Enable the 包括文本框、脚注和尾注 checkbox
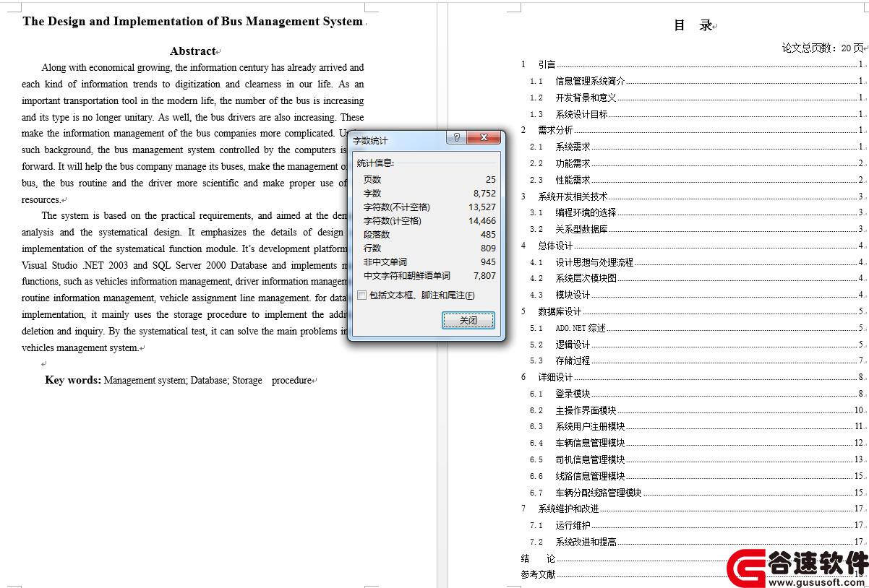 [361, 295]
